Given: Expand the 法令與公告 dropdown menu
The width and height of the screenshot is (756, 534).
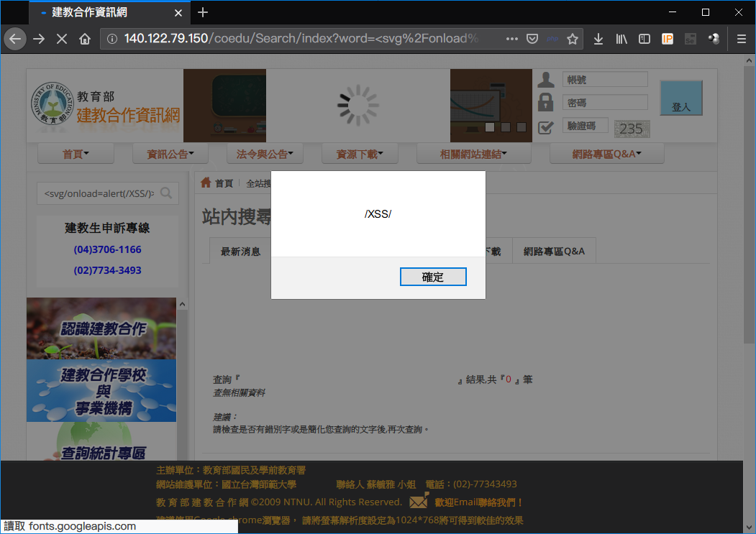Looking at the screenshot, I should click(x=265, y=154).
